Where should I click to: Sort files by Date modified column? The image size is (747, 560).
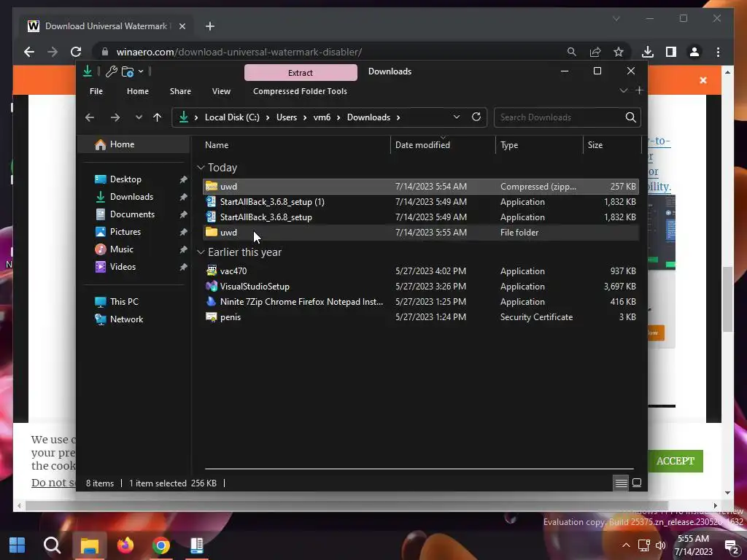[x=422, y=145]
